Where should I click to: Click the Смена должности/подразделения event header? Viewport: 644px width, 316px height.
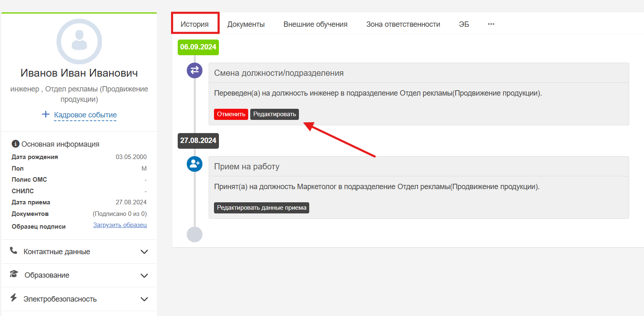pos(419,73)
